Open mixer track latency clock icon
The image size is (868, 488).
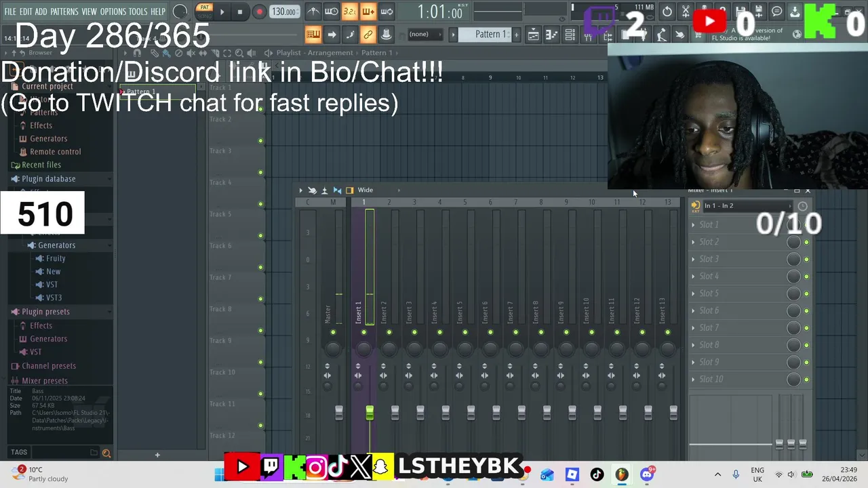tap(802, 206)
